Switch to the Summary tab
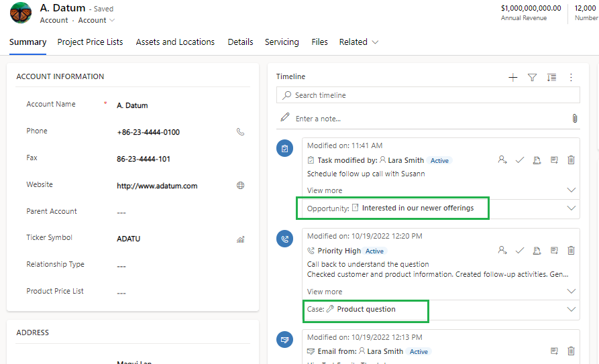The image size is (599, 364). (x=28, y=42)
